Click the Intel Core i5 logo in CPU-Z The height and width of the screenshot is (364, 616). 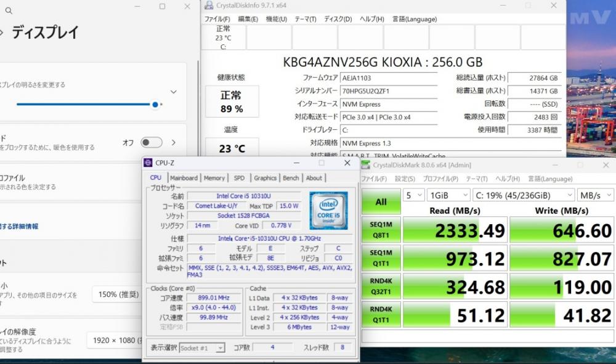tap(328, 211)
